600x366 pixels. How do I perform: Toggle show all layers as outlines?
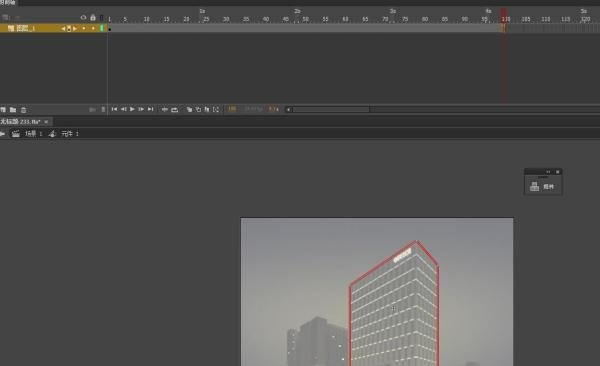click(101, 18)
